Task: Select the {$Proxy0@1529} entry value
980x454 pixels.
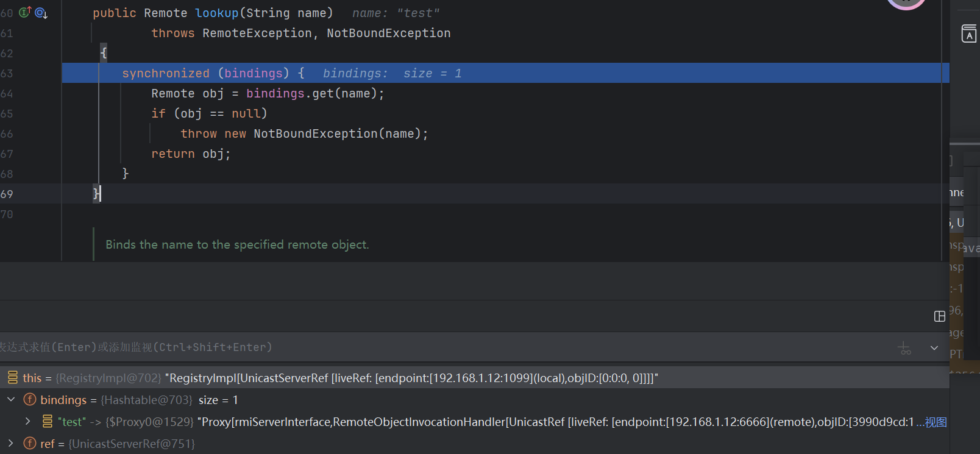Action: [x=150, y=422]
